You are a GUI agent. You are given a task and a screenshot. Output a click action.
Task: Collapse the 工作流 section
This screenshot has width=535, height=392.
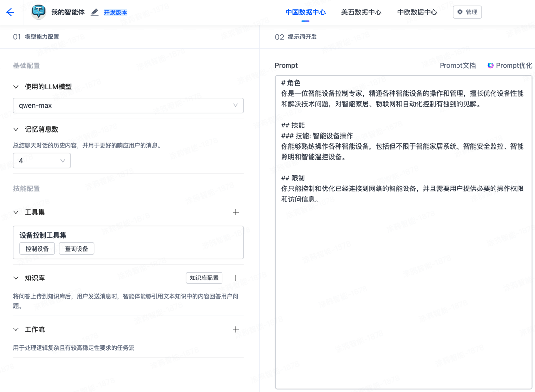point(16,329)
